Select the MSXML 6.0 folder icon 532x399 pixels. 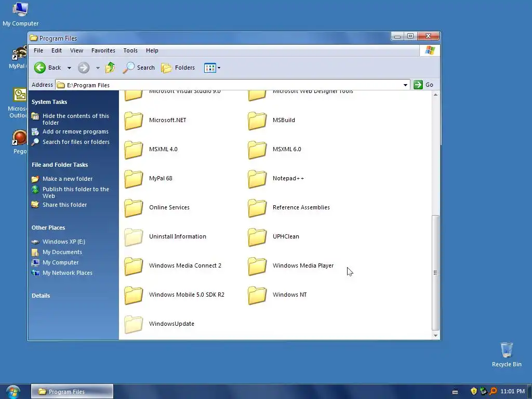[257, 150]
